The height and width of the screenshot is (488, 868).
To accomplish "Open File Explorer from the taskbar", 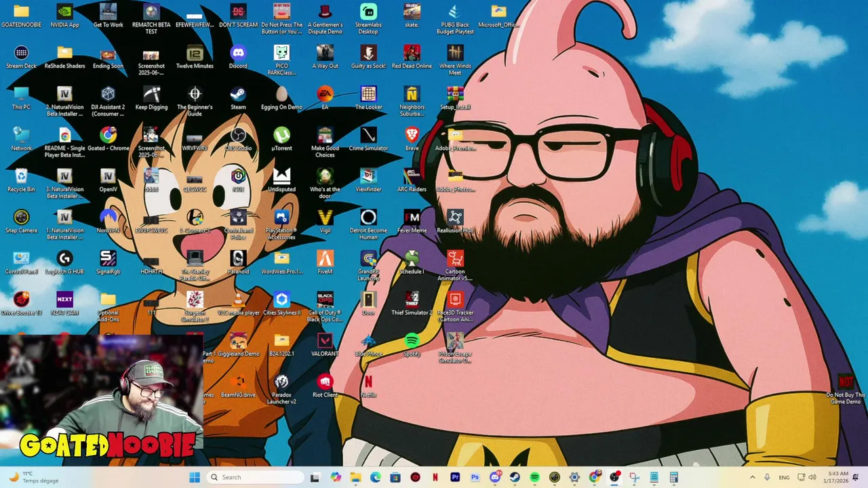I will [355, 477].
